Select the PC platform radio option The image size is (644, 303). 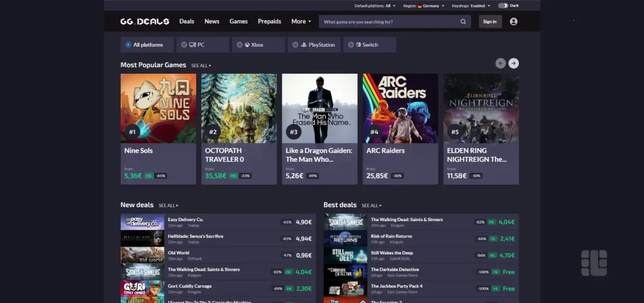click(x=203, y=45)
